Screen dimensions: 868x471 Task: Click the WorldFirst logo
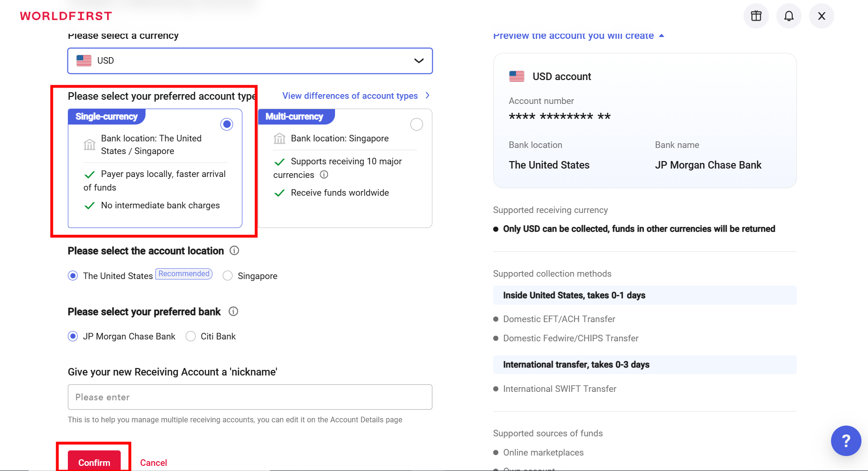tap(66, 16)
